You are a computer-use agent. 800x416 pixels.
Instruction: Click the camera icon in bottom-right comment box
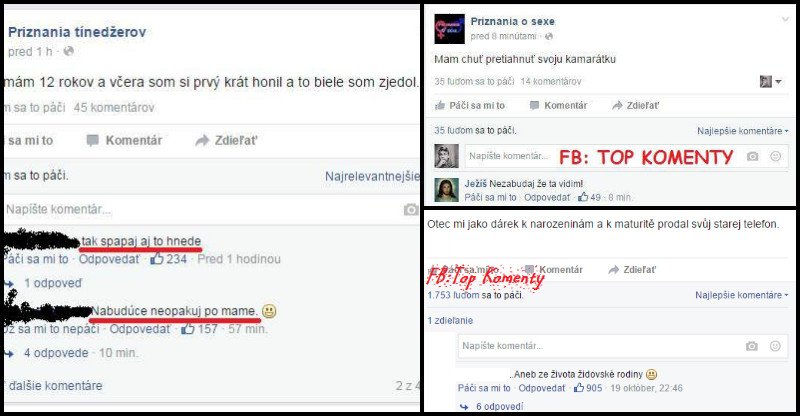pyautogui.click(x=752, y=346)
